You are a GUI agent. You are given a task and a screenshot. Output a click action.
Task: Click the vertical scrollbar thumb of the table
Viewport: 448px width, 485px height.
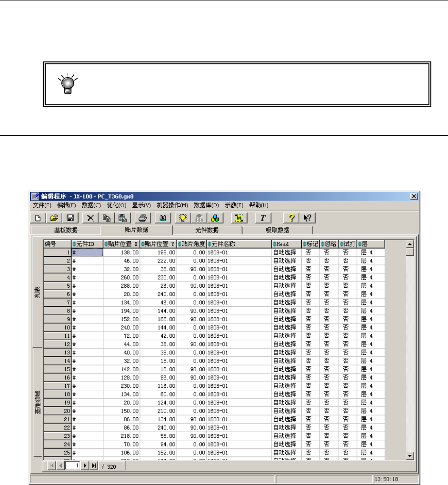tap(410, 252)
